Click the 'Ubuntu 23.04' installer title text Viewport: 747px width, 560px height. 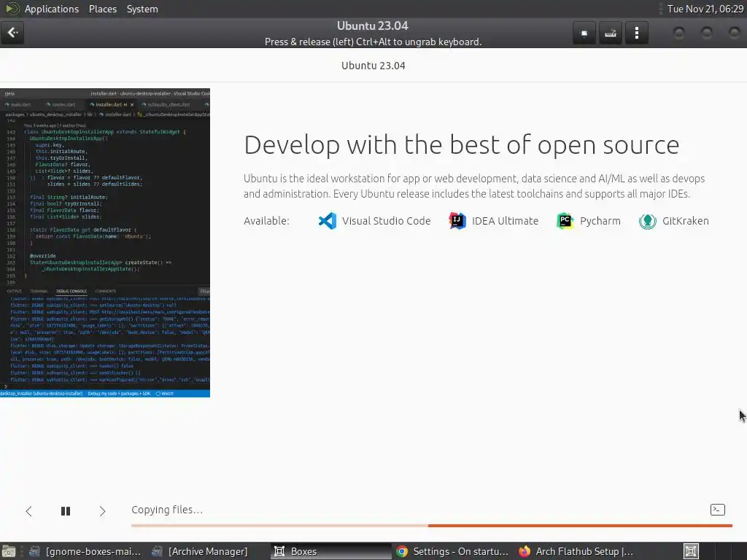point(373,66)
